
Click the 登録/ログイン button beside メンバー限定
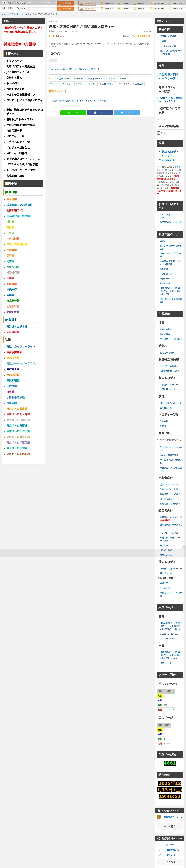tap(144, 36)
